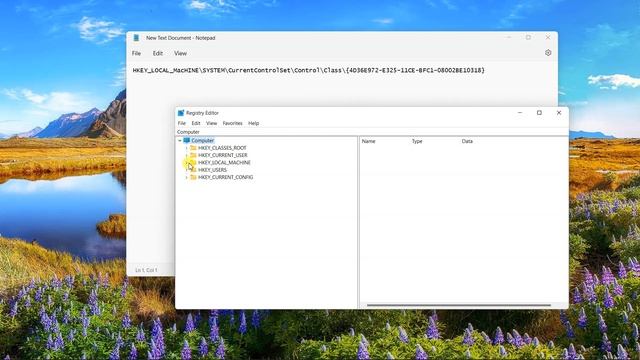Open Registry Editor View menu
This screenshot has width=640, height=360.
211,123
